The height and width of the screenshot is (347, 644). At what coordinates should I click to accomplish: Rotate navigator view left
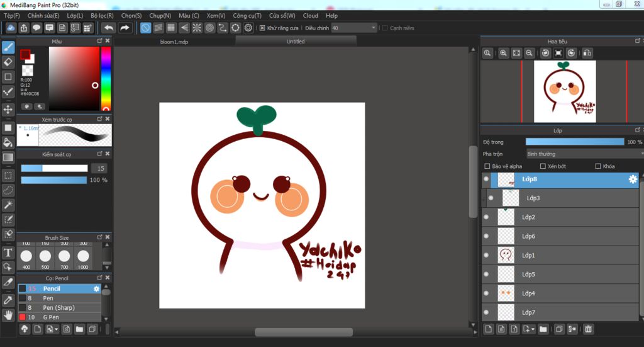coord(545,53)
